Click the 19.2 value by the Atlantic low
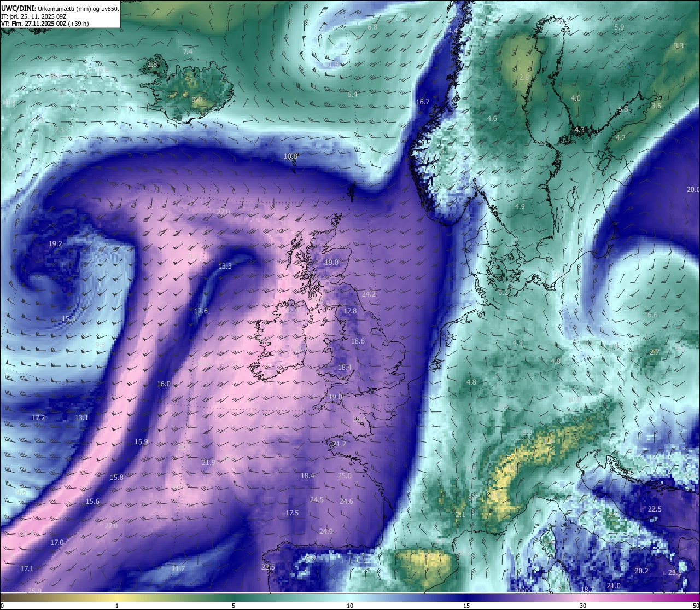Image resolution: width=700 pixels, height=610 pixels. point(55,244)
